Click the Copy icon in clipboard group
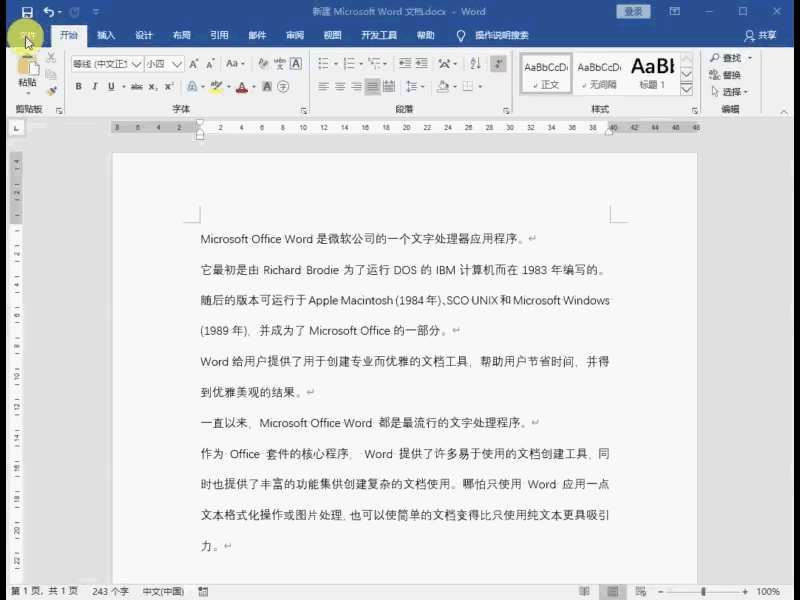Viewport: 800px width, 600px height. 51,75
